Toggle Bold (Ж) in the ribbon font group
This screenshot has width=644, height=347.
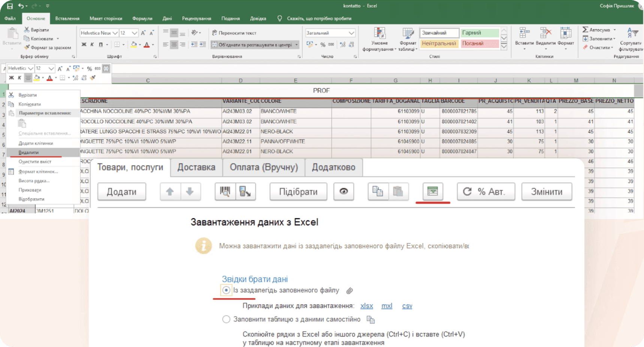(84, 45)
